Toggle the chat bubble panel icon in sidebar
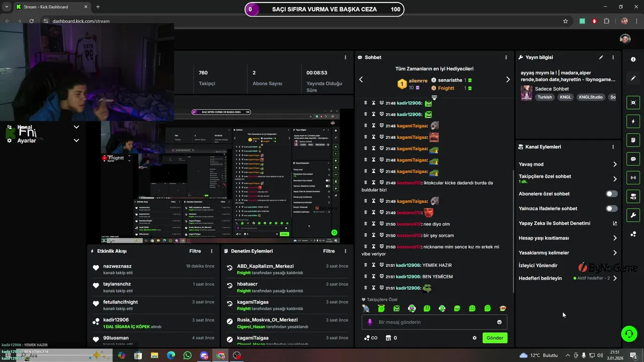This screenshot has width=644, height=362. coord(633,159)
